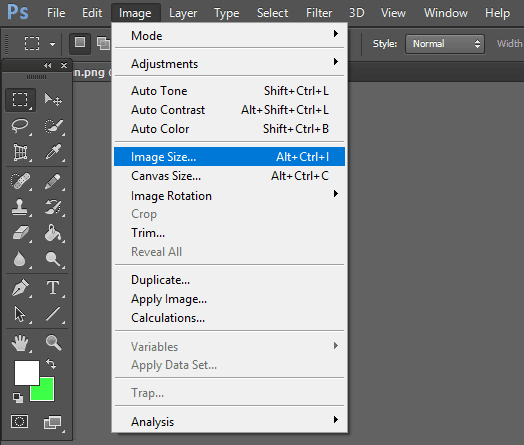The width and height of the screenshot is (524, 445).
Task: Select the Quick Selection tool
Action: [53, 126]
